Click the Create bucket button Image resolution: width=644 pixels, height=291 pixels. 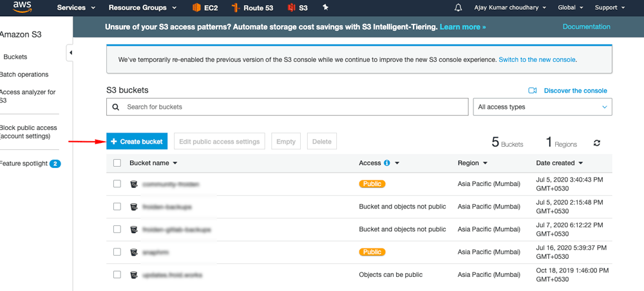pyautogui.click(x=137, y=142)
